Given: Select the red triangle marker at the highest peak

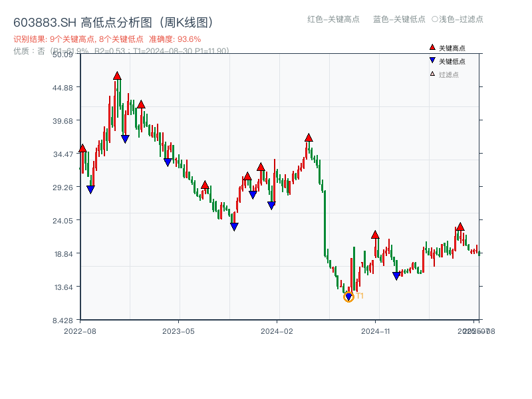Looking at the screenshot, I should [x=118, y=77].
